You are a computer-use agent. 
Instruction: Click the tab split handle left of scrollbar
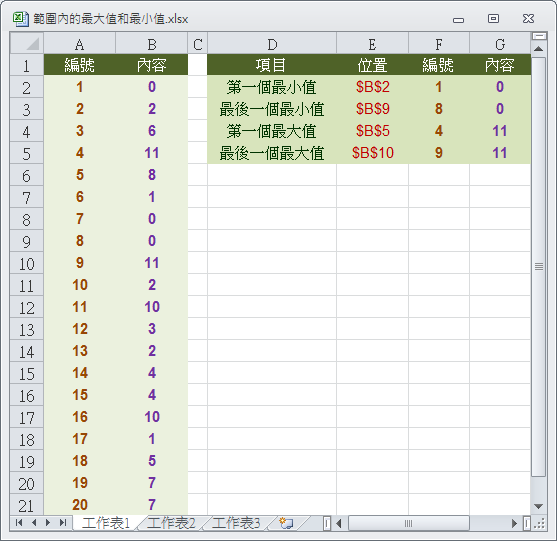pos(326,523)
